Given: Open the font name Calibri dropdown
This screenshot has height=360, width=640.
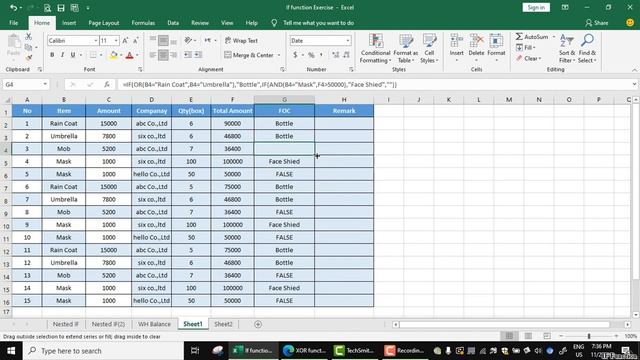Looking at the screenshot, I should click(96, 40).
